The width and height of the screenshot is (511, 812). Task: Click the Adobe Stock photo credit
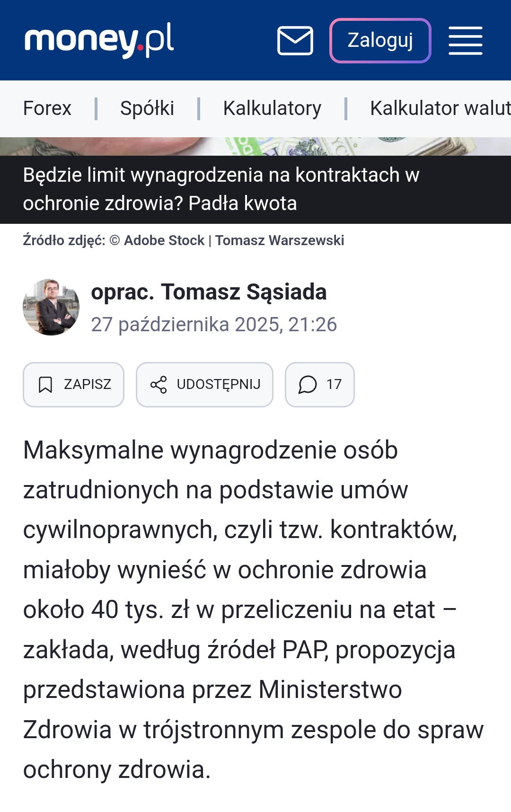(x=164, y=240)
